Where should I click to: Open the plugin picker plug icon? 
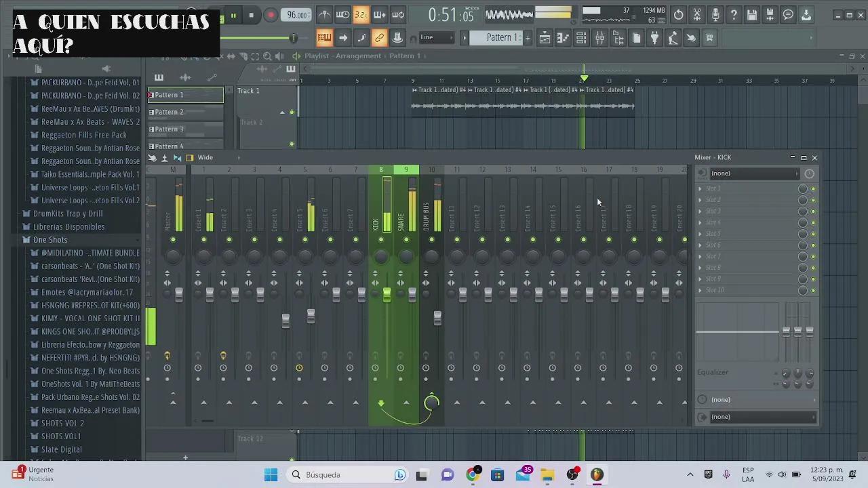pyautogui.click(x=654, y=38)
